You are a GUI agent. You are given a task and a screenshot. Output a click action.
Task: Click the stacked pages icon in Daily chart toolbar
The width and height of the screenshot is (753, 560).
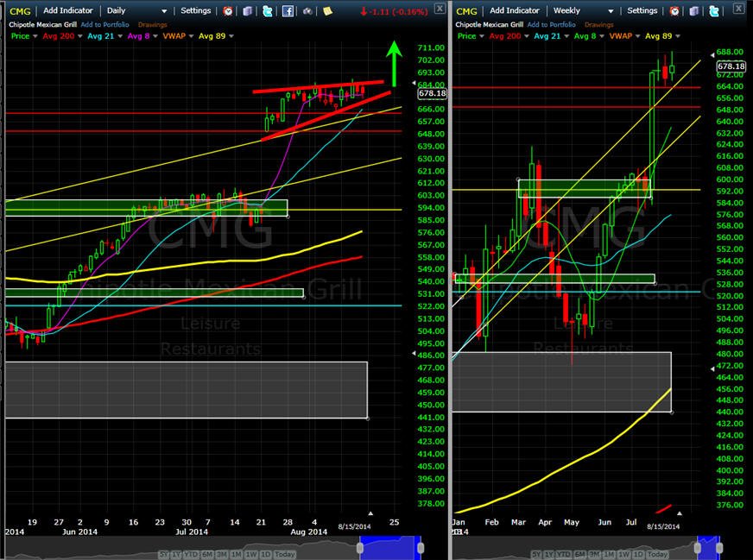coord(247,11)
